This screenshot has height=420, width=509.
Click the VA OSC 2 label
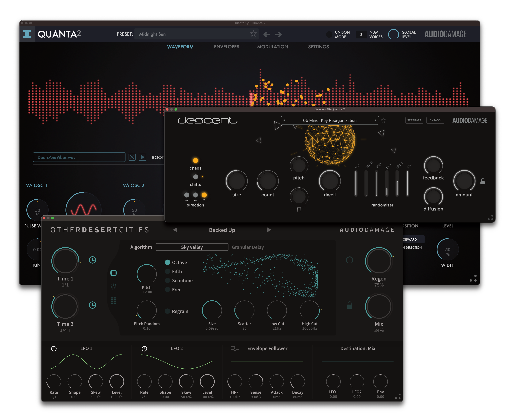(x=133, y=185)
